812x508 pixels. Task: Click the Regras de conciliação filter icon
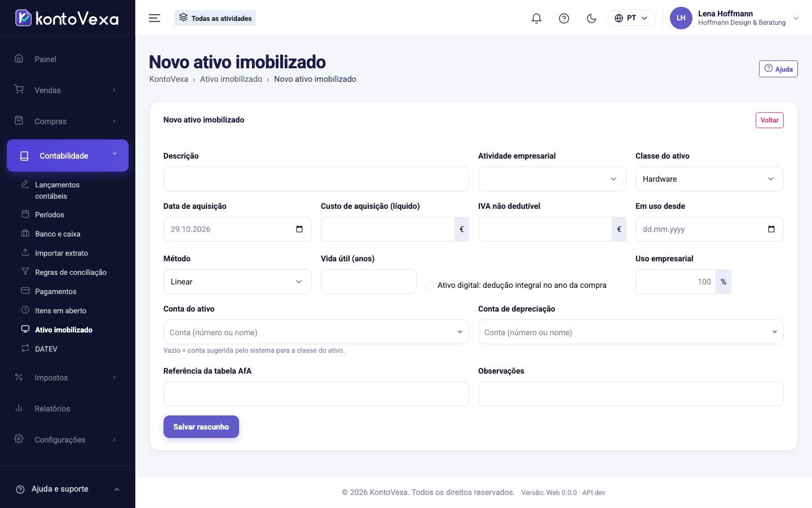(x=25, y=271)
